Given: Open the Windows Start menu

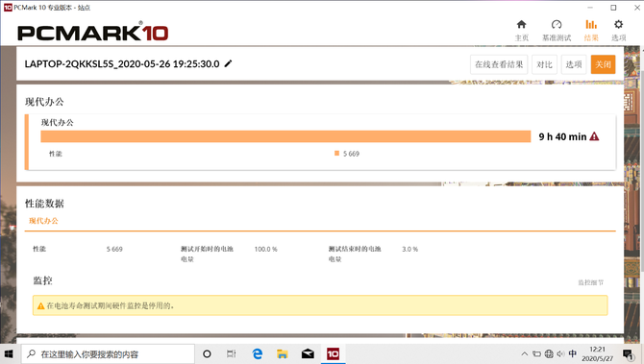Looking at the screenshot, I should point(9,353).
